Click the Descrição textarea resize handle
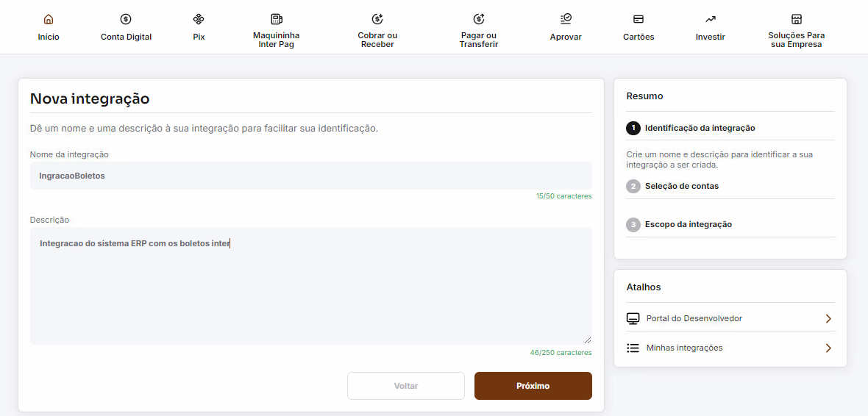 (588, 340)
